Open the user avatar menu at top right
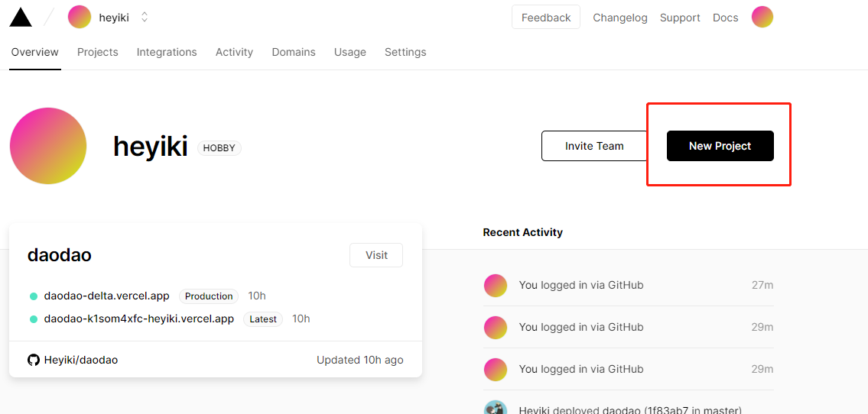The image size is (868, 414). pyautogui.click(x=762, y=17)
